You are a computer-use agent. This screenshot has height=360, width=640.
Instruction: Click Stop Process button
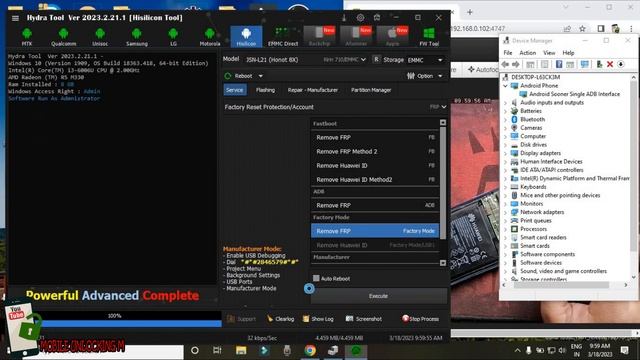[420, 319]
